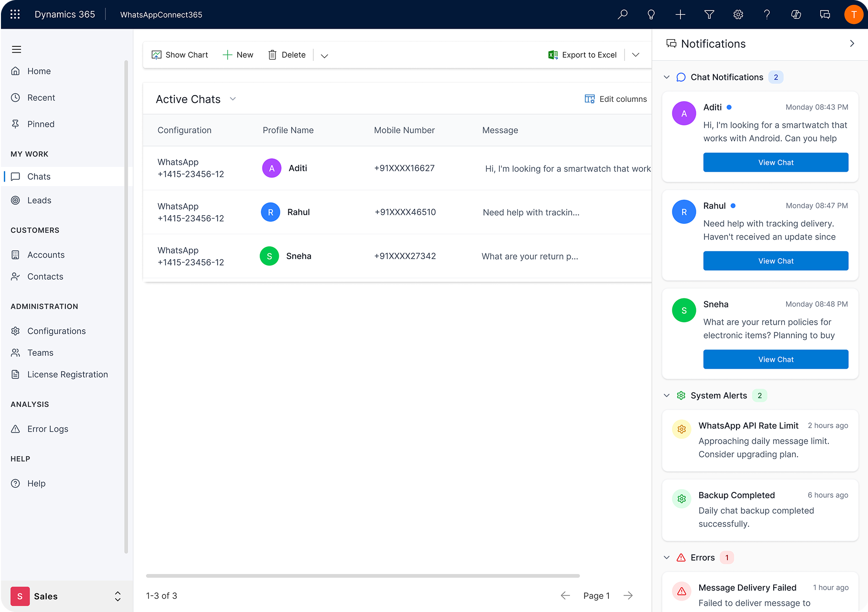Screen dimensions: 868x612
Task: Click message 'What are your return p...'
Action: click(530, 256)
